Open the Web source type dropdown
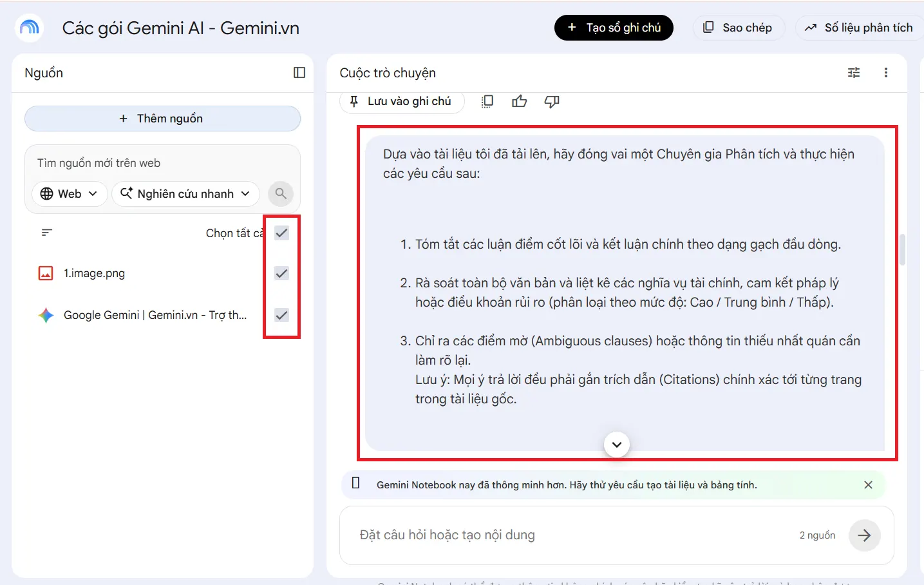Image resolution: width=924 pixels, height=585 pixels. pos(70,193)
